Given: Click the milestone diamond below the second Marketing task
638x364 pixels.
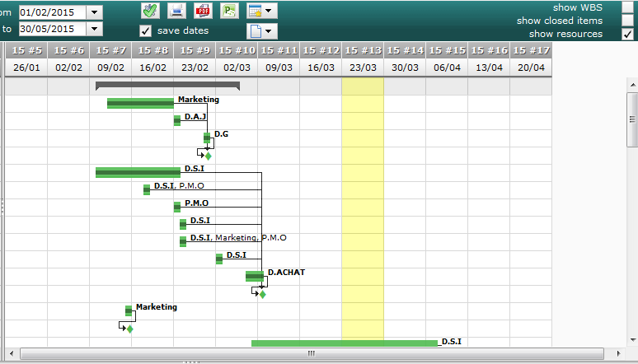Looking at the screenshot, I should (x=130, y=329).
